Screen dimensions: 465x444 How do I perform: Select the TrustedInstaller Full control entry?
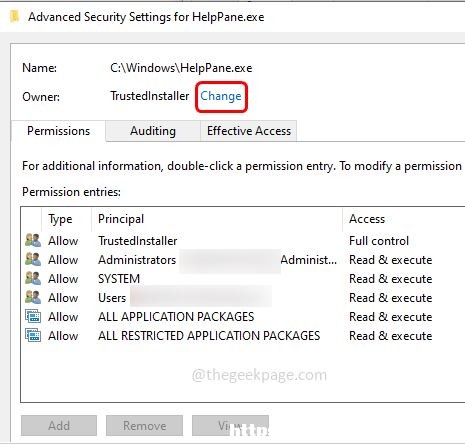(243, 241)
